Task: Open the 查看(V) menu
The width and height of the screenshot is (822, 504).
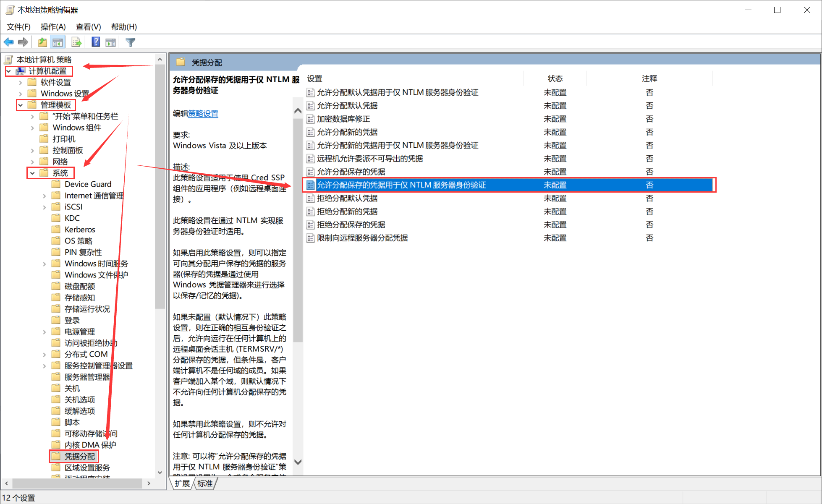Action: coord(88,26)
